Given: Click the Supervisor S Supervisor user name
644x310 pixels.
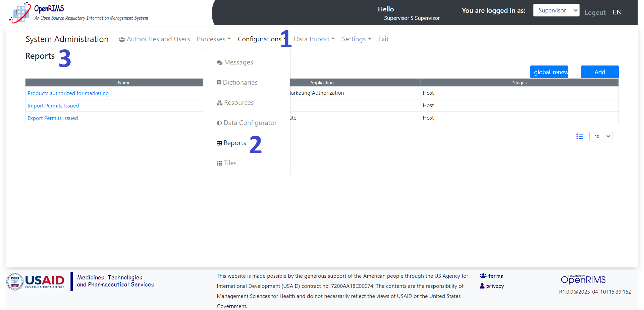Looking at the screenshot, I should click(x=412, y=18).
